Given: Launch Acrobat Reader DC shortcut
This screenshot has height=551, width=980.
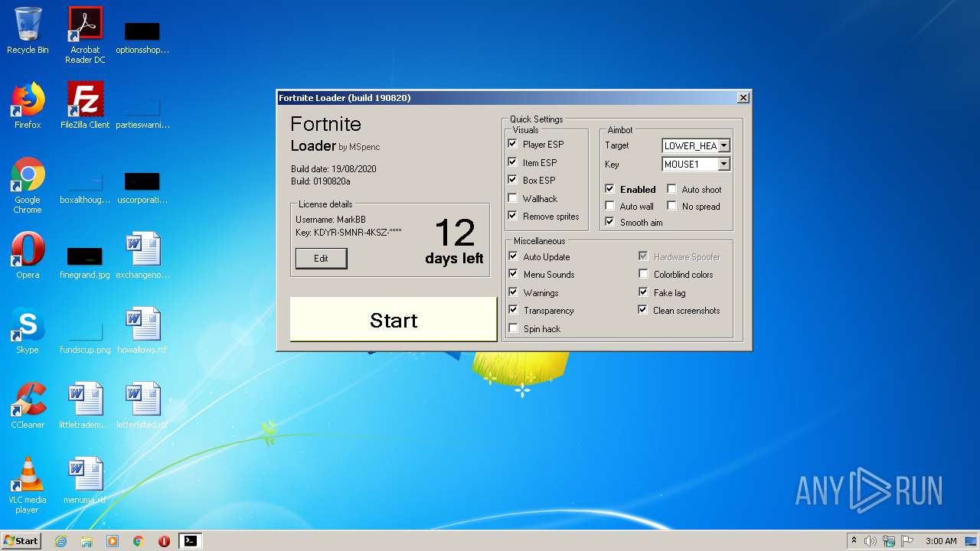Looking at the screenshot, I should click(x=85, y=35).
